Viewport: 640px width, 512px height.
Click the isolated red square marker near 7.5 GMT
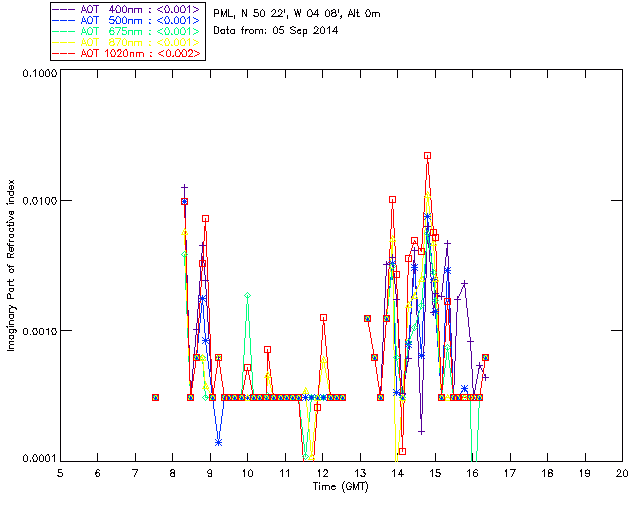(156, 397)
